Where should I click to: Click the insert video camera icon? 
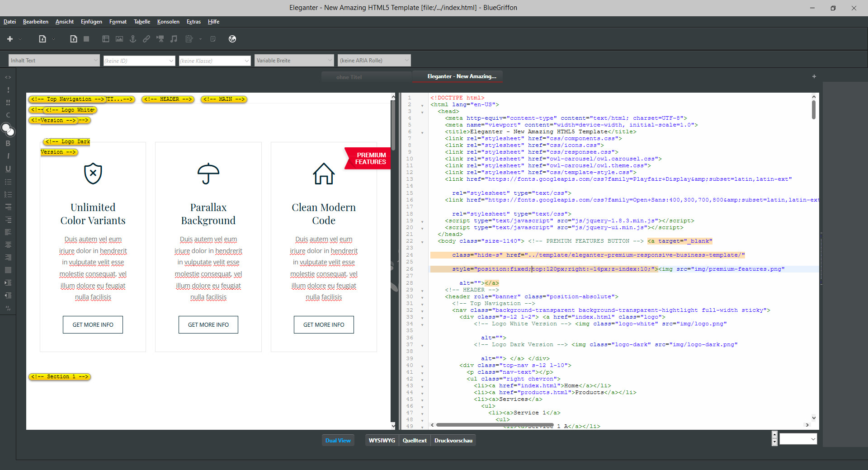click(160, 39)
